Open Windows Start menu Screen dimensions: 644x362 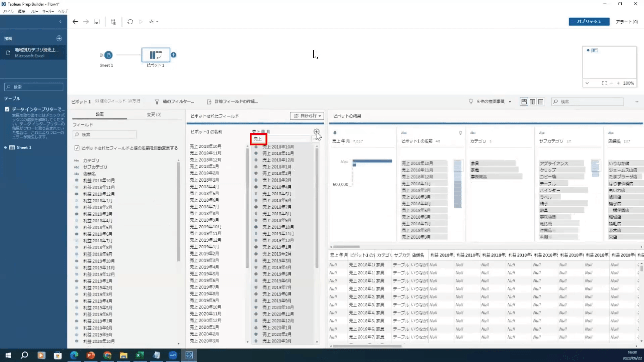pyautogui.click(x=8, y=355)
